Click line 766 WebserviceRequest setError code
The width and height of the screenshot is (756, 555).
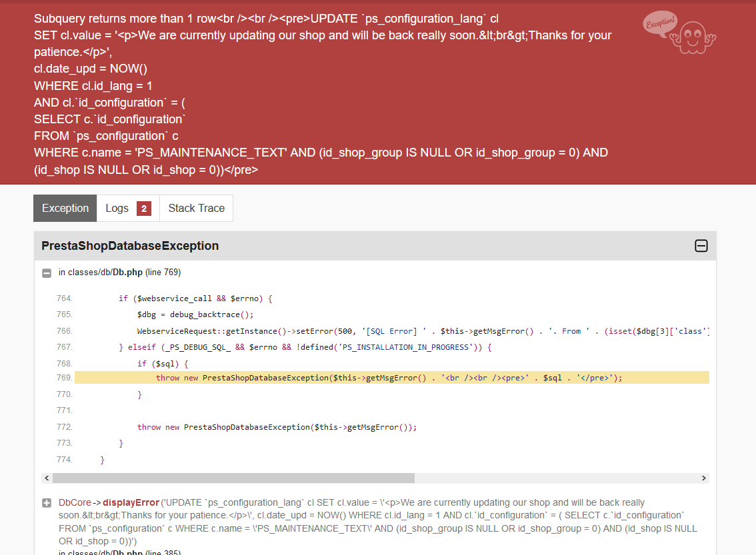click(423, 331)
